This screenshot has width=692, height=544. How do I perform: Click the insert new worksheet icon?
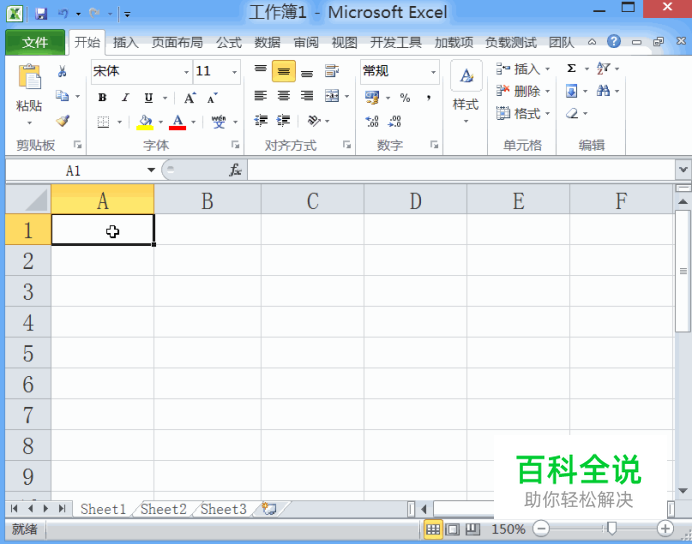point(269,509)
